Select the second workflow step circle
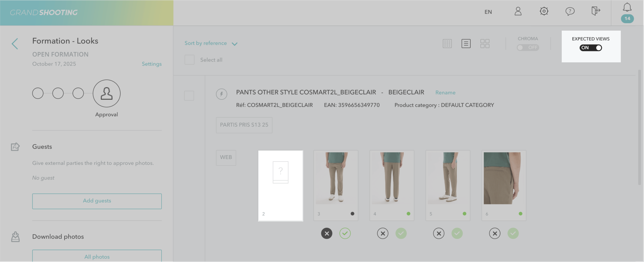The width and height of the screenshot is (644, 262). pyautogui.click(x=58, y=93)
